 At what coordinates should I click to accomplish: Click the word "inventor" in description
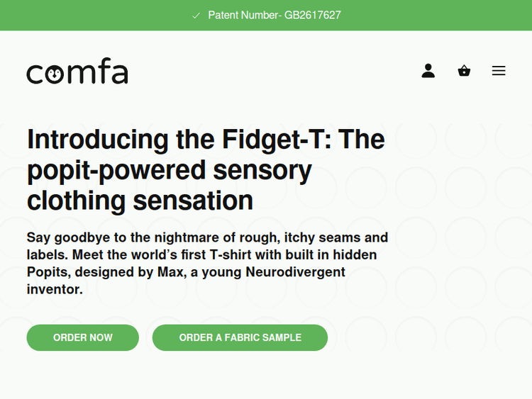(55, 289)
